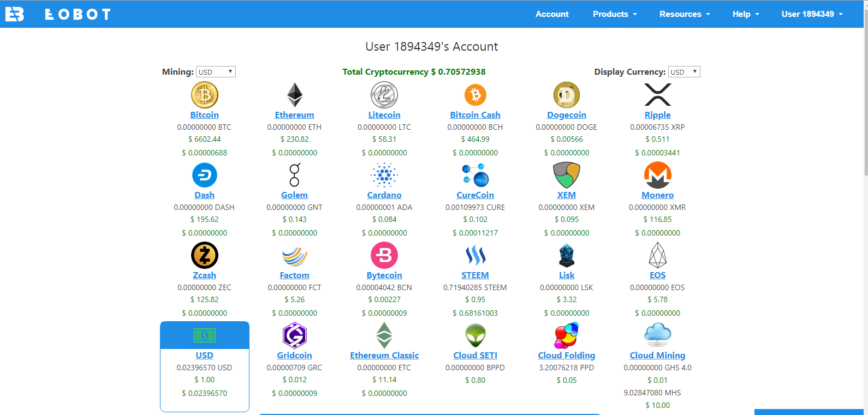Follow the Cardano link

384,195
